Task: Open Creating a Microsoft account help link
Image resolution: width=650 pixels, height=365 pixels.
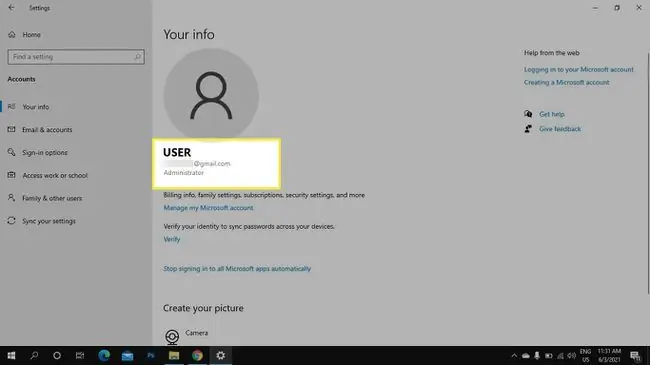Action: pyautogui.click(x=566, y=83)
